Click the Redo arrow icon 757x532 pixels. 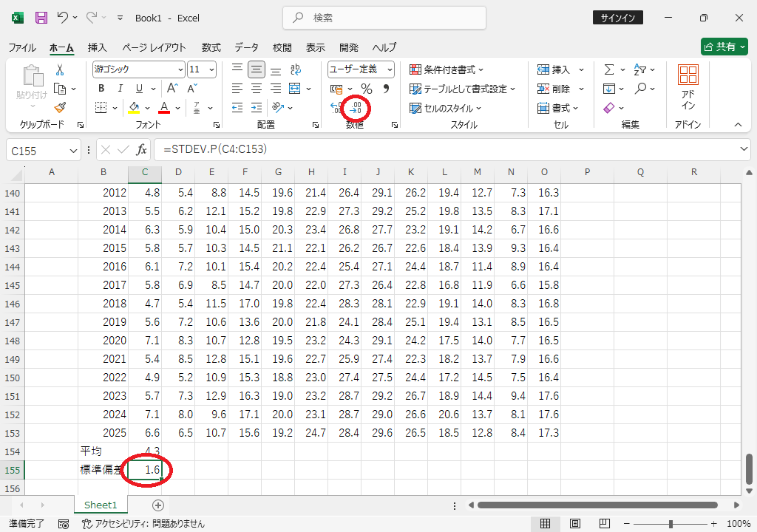(x=91, y=18)
